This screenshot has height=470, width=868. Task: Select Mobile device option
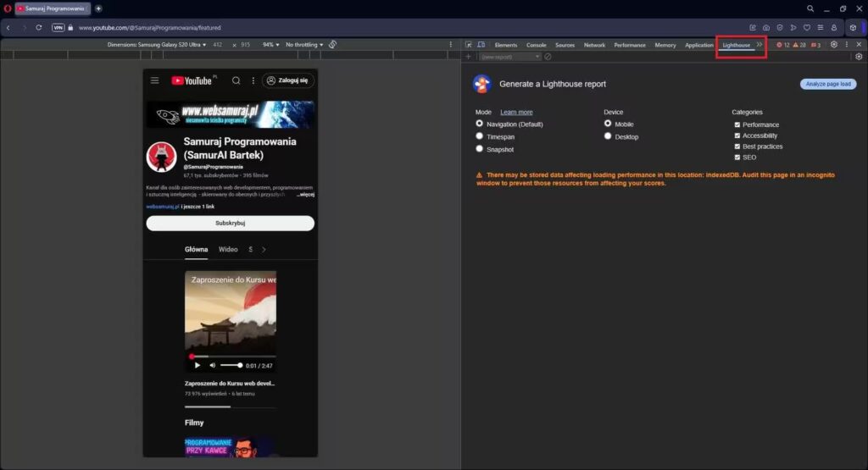608,124
